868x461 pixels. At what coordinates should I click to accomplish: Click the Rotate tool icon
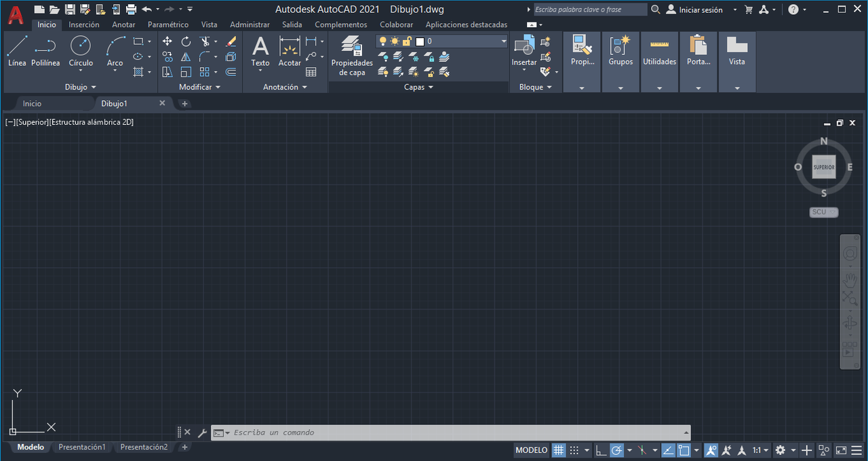pyautogui.click(x=186, y=41)
